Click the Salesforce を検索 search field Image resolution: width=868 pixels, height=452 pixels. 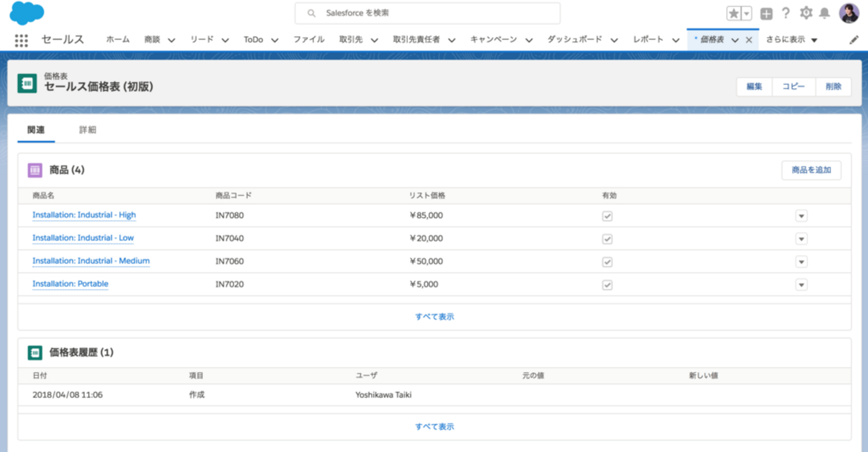click(427, 13)
